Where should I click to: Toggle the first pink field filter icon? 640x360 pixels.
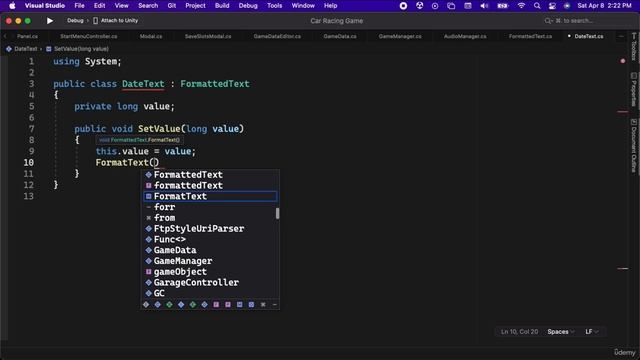(x=216, y=304)
